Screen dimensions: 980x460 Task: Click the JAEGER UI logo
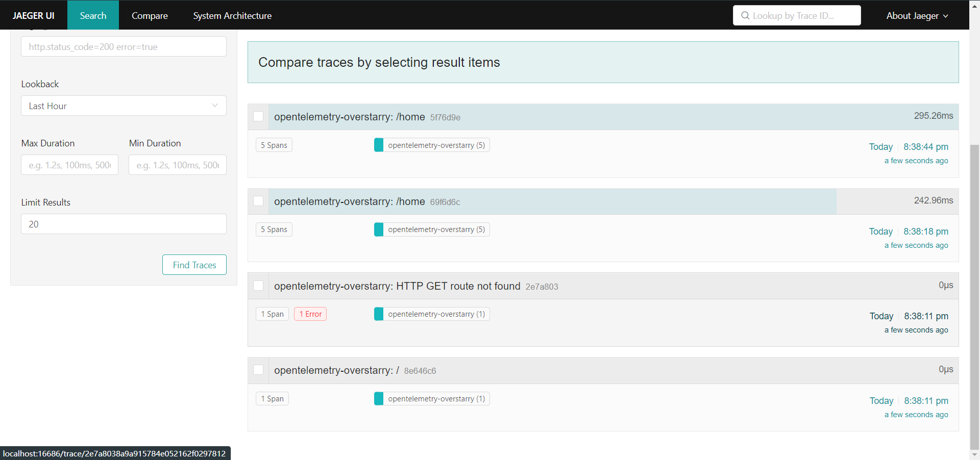34,16
